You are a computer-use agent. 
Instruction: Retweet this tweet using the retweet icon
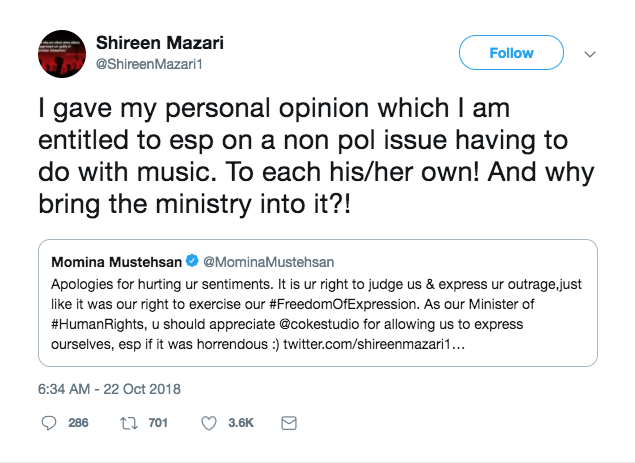click(x=129, y=423)
